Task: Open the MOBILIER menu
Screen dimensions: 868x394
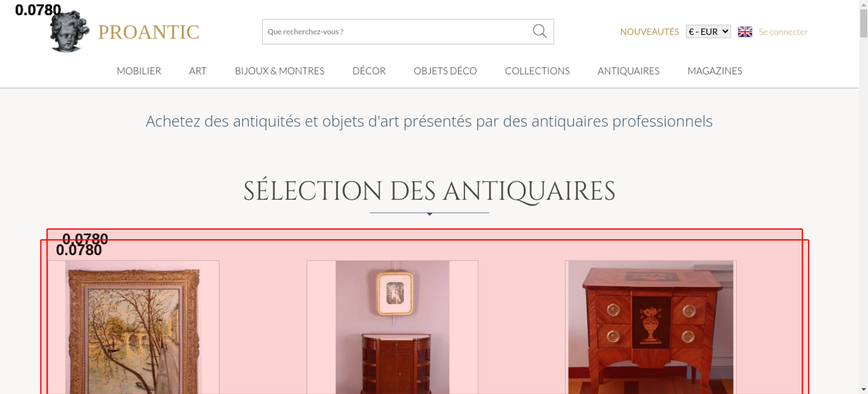Action: 139,71
